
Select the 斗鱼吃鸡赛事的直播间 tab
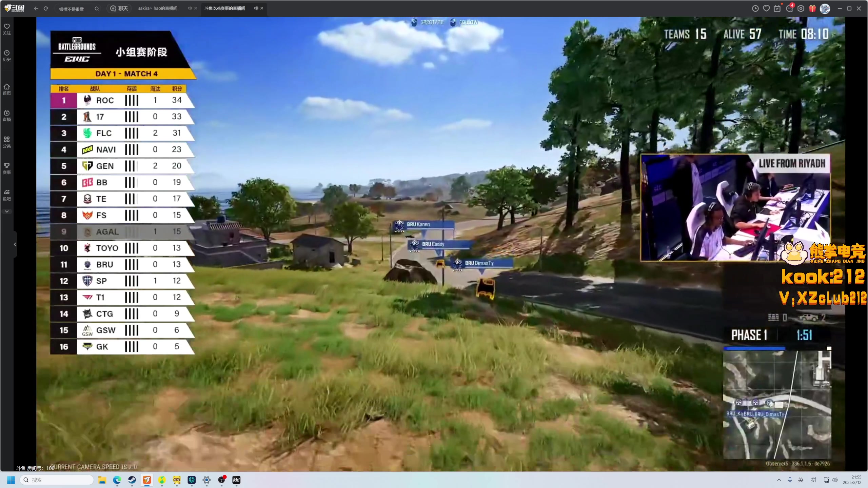coord(224,8)
